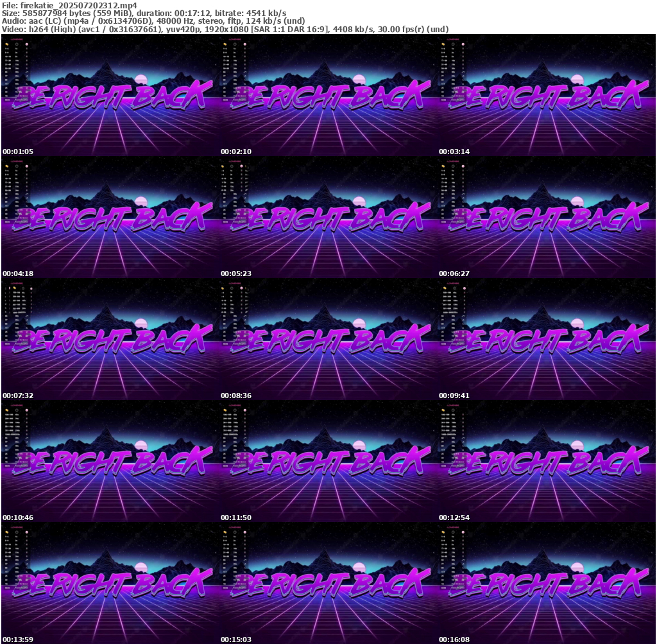
Task: Open the 00:13:59 frame
Action: (110, 583)
